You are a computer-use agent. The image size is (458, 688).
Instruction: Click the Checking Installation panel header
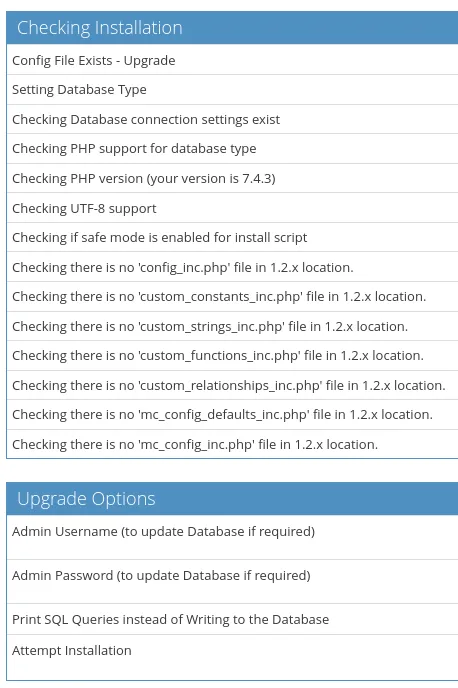[232, 28]
